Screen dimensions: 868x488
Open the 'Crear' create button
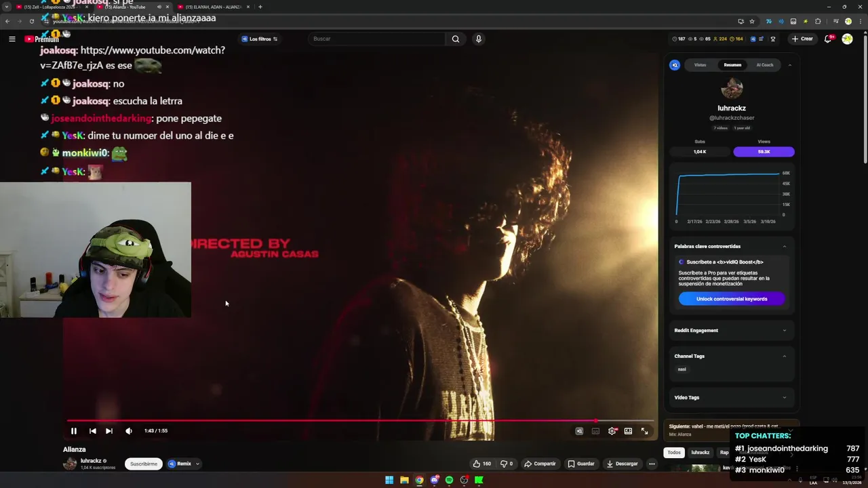pyautogui.click(x=802, y=39)
